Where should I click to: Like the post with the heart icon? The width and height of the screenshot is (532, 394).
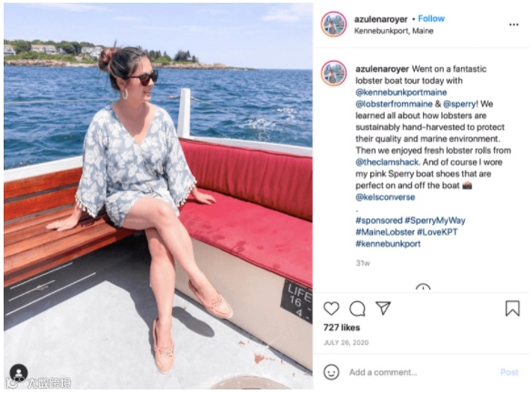point(331,308)
